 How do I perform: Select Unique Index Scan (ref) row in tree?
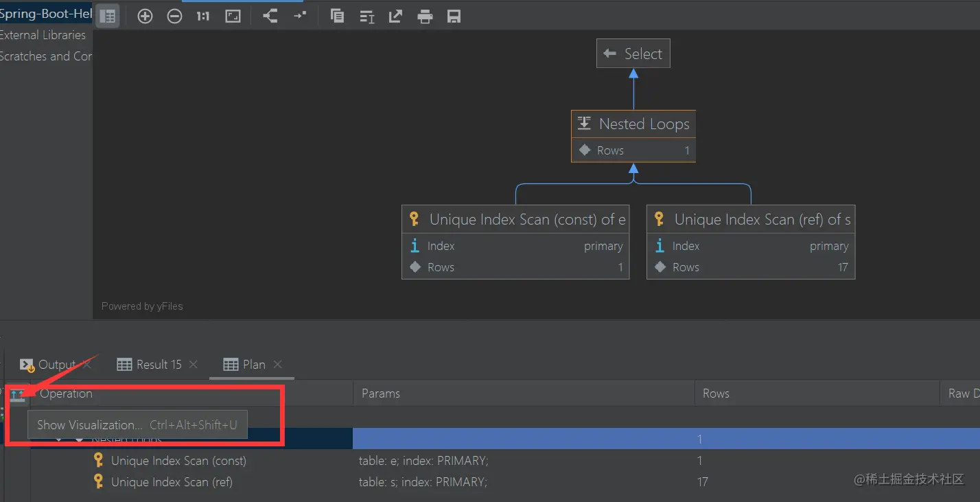(172, 482)
